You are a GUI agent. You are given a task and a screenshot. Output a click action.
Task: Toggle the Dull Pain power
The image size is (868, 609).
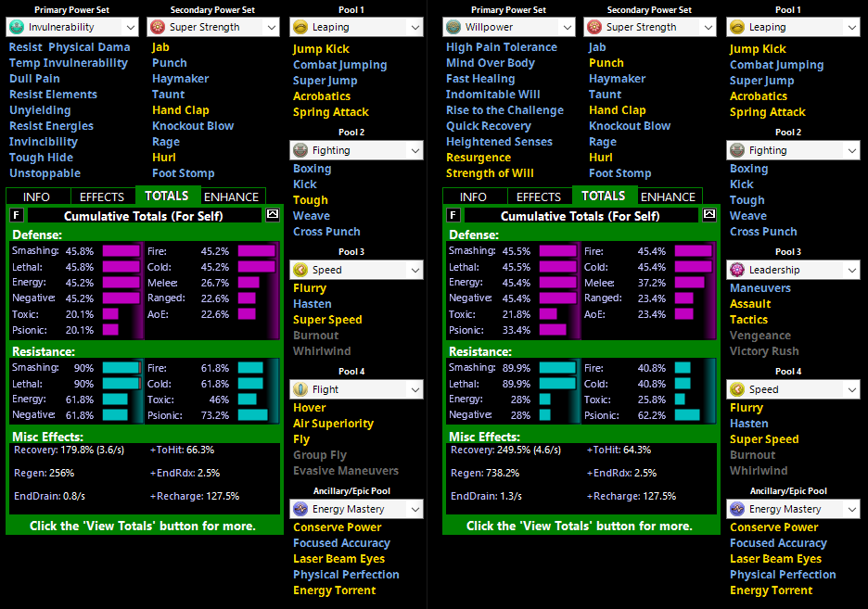(x=34, y=79)
